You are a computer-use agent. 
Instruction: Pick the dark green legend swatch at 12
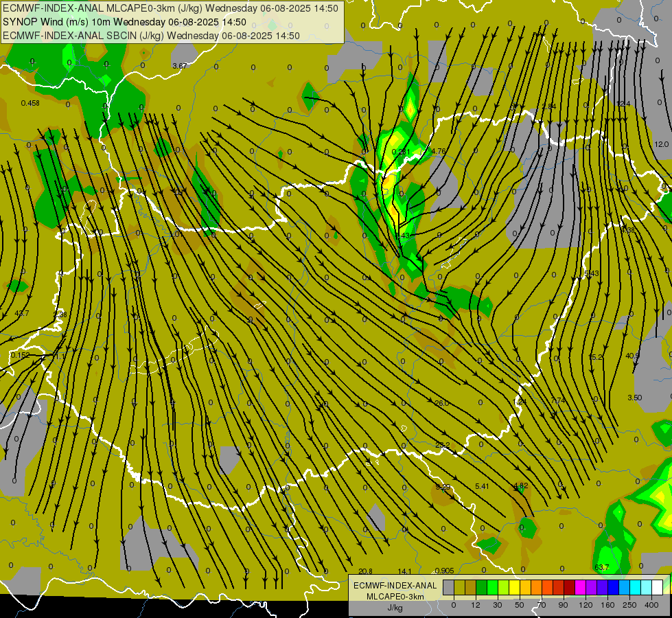[482, 587]
